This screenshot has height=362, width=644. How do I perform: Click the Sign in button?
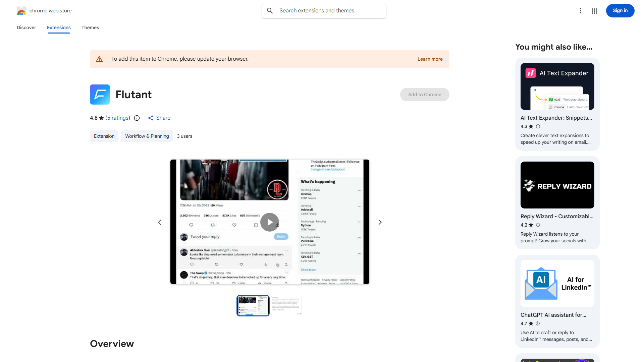click(620, 10)
